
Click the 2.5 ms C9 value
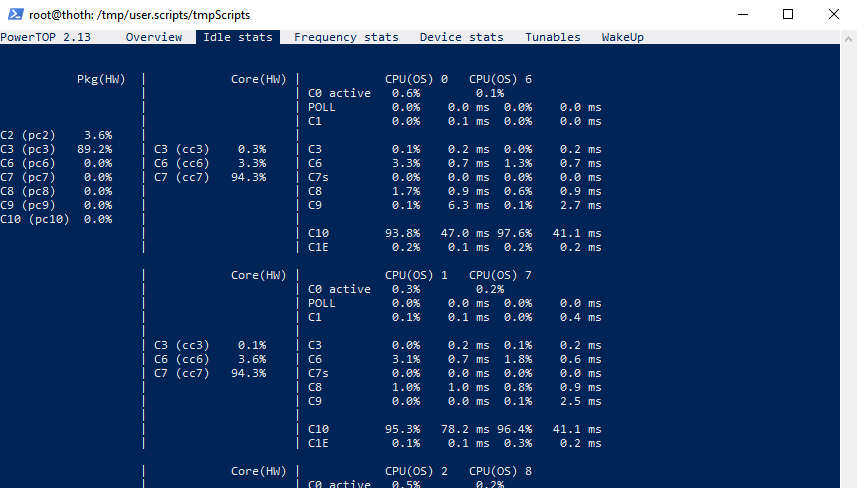click(580, 401)
